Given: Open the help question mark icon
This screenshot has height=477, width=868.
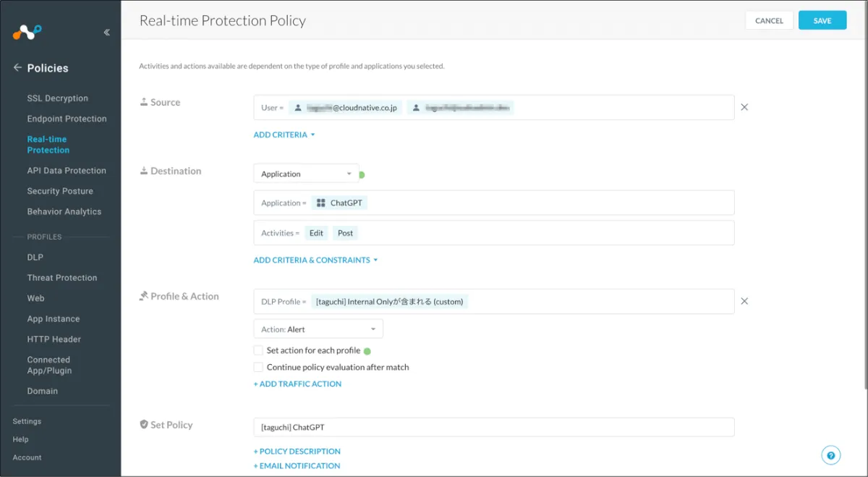Looking at the screenshot, I should point(830,455).
